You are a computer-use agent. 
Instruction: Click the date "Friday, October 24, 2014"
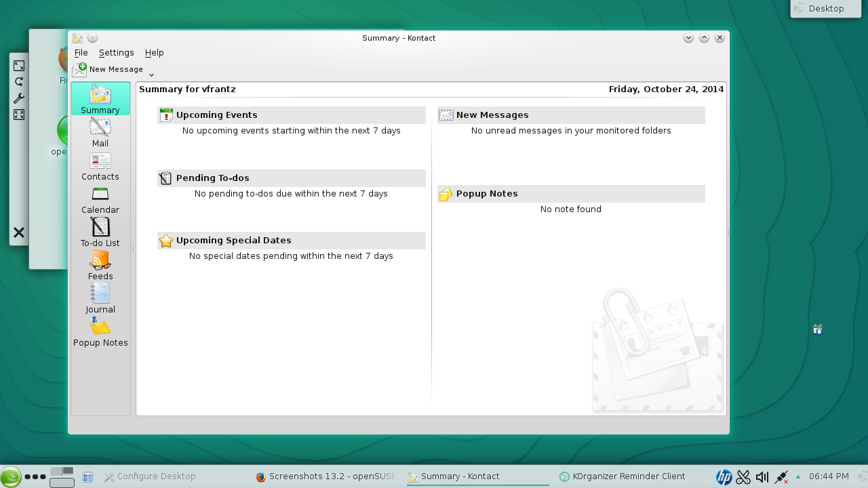(666, 89)
